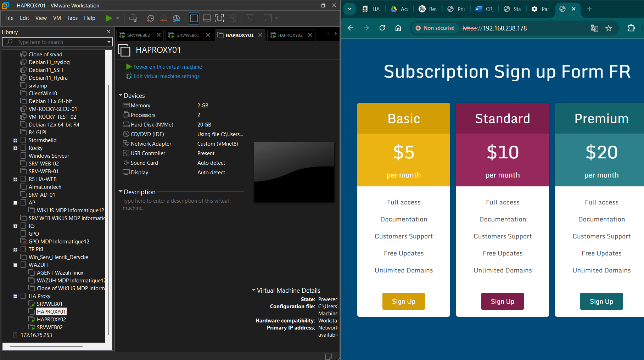Click the green Power On toolbar button

point(109,18)
